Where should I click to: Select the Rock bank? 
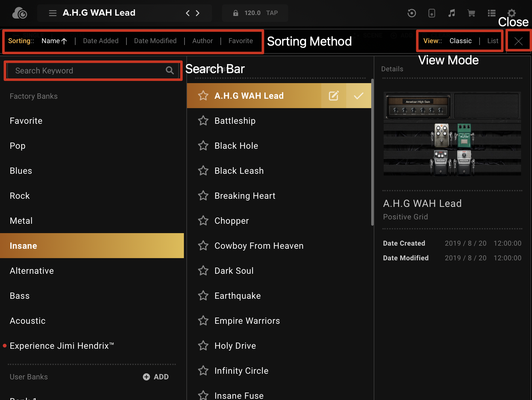[92, 196]
